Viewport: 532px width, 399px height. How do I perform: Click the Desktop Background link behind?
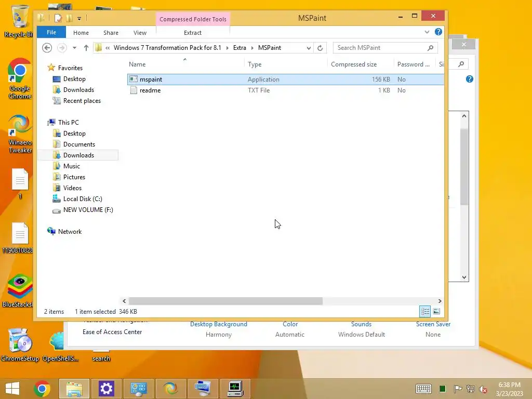pyautogui.click(x=219, y=324)
